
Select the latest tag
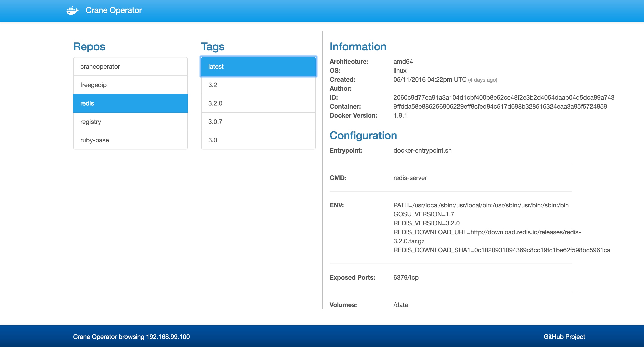tap(258, 66)
